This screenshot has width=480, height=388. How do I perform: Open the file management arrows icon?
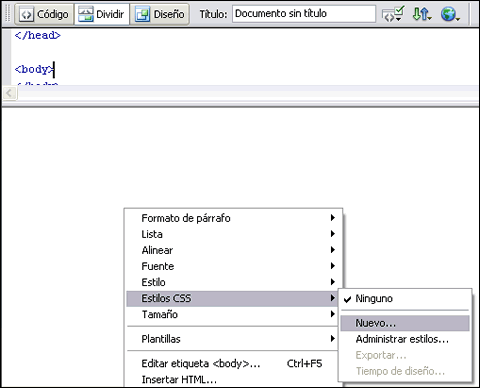point(421,14)
